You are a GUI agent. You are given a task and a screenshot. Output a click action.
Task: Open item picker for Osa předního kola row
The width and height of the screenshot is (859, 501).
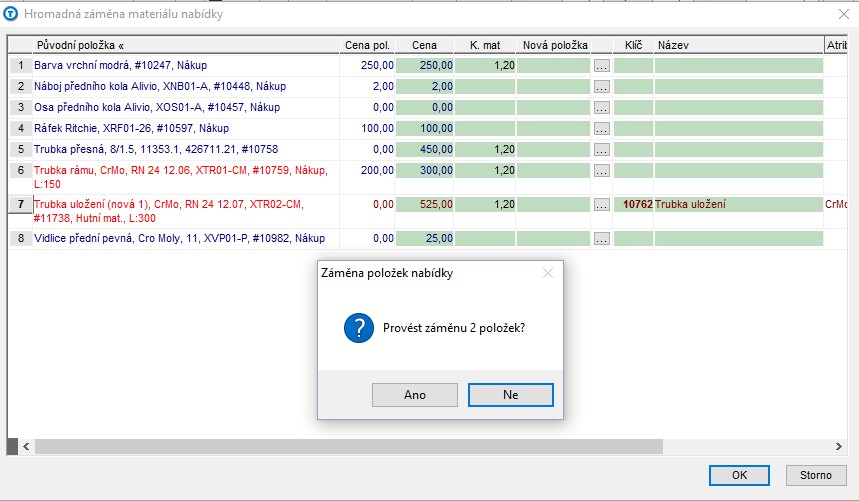602,108
